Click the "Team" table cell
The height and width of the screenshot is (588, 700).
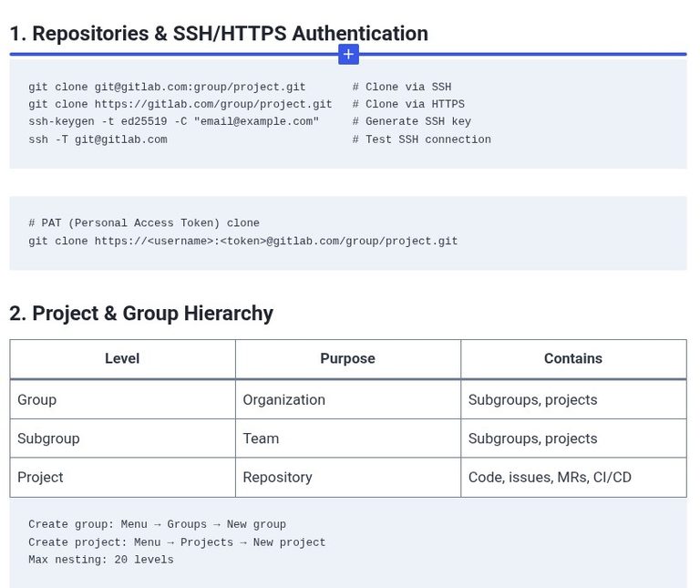[x=348, y=438]
